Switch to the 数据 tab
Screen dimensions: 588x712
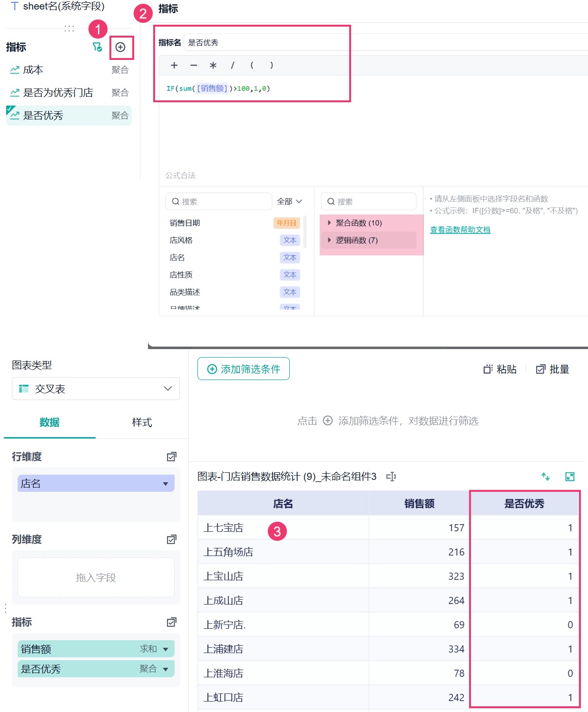[x=49, y=422]
